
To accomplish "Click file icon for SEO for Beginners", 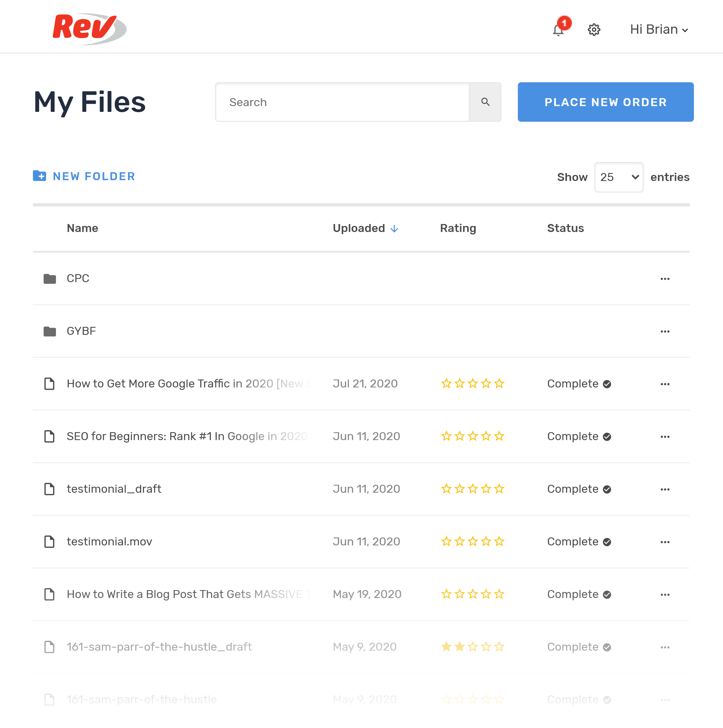I will 49,437.
